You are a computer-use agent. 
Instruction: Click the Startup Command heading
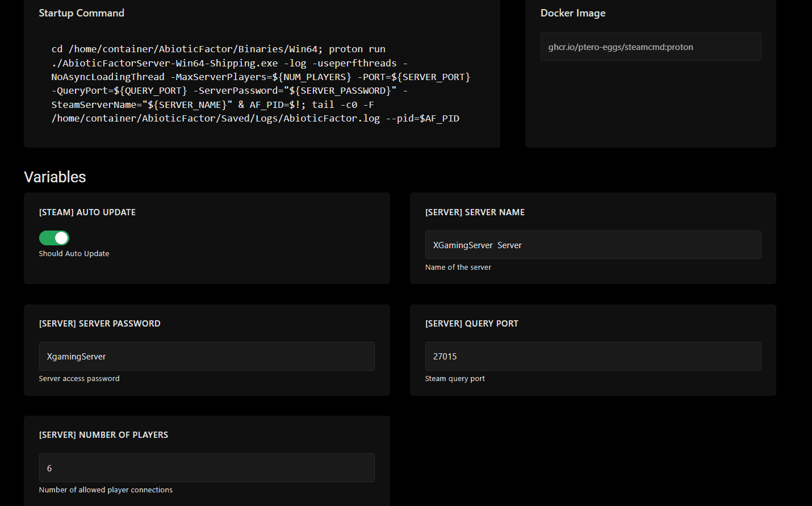pyautogui.click(x=81, y=12)
